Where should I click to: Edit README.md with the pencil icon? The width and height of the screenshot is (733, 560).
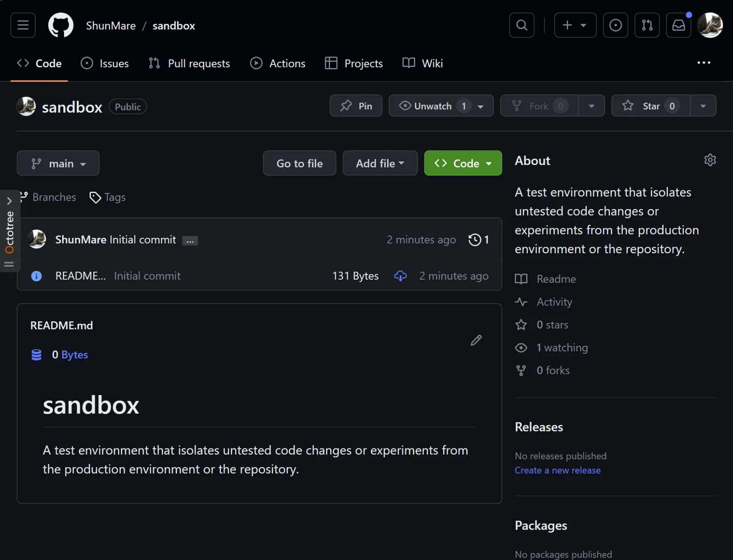476,340
